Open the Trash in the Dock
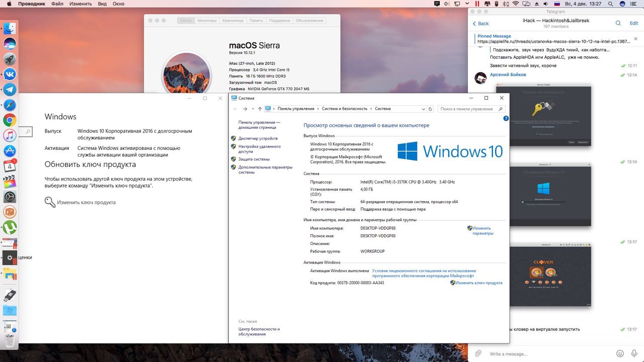 pos(10,341)
